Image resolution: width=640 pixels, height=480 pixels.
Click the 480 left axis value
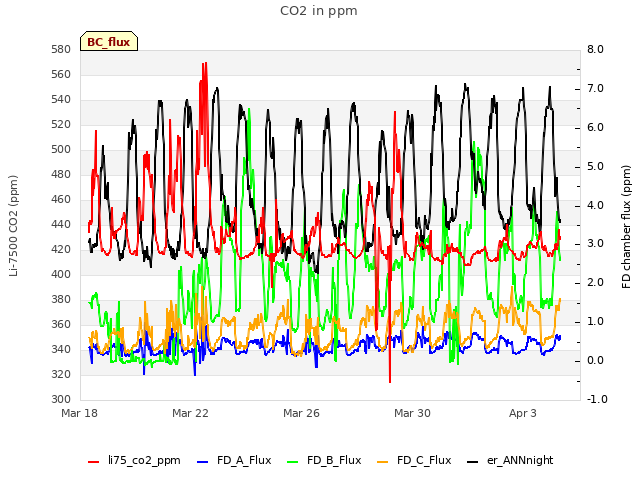(x=61, y=175)
